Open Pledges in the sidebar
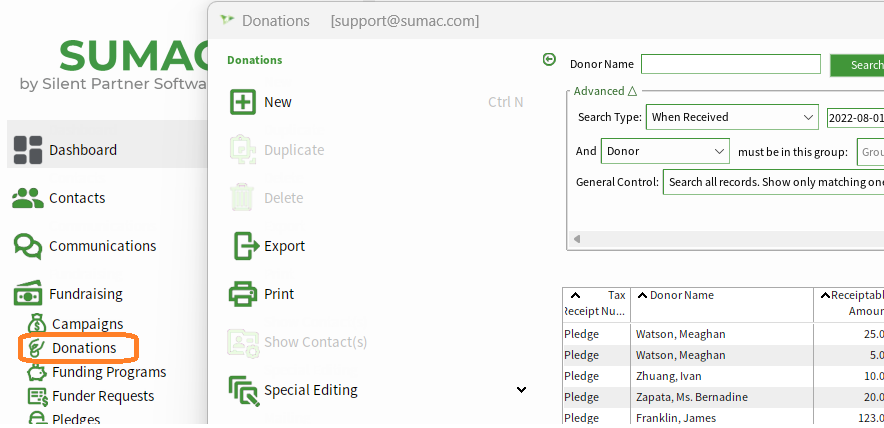 76,420
